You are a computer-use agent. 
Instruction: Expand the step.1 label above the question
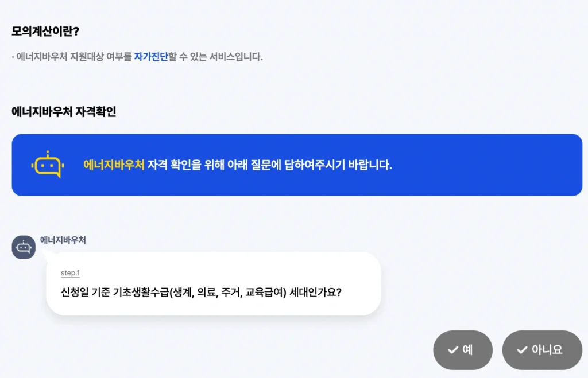tap(69, 272)
